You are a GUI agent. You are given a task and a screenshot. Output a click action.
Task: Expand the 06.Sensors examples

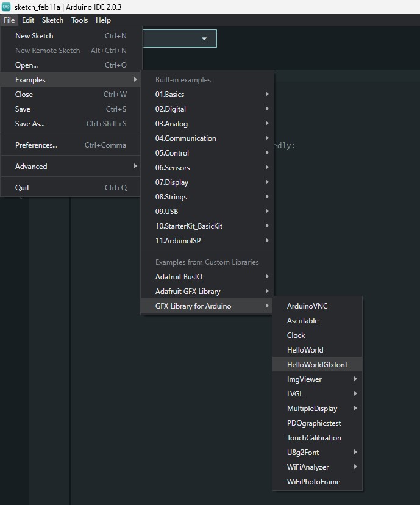pyautogui.click(x=207, y=168)
